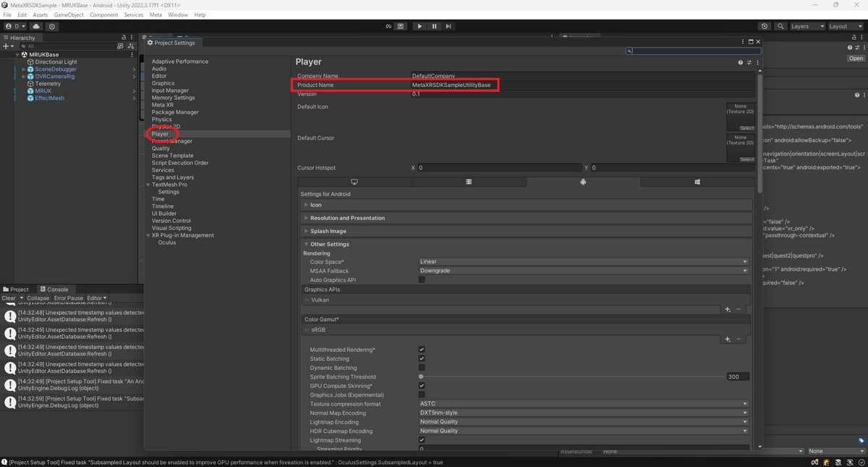
Task: Open the Layers dropdown
Action: (807, 26)
